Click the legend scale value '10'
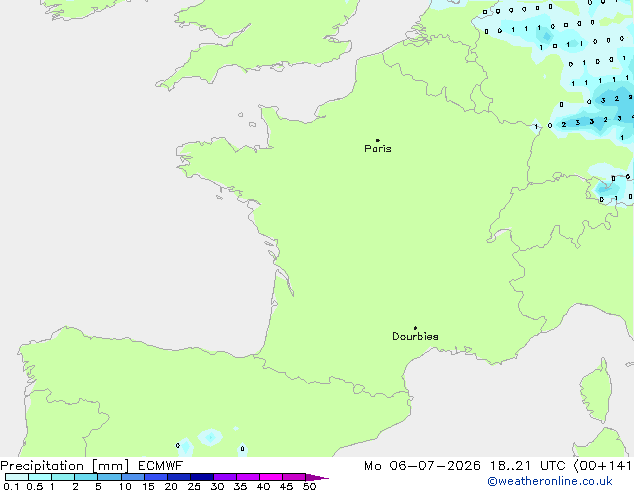This screenshot has height=490, width=634. (x=125, y=486)
